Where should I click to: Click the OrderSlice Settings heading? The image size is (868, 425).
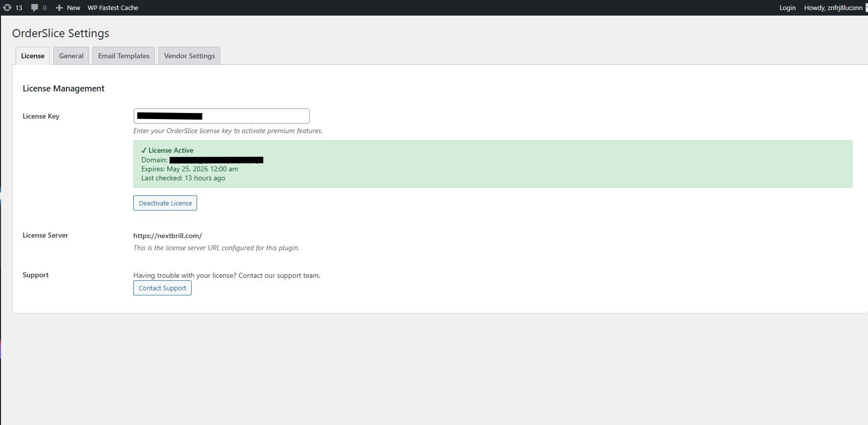pos(61,33)
